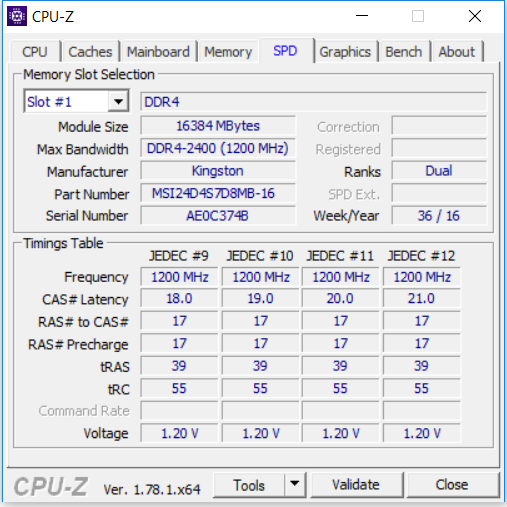Click the Serial Number field AE0C374B
507x507 pixels.
218,216
